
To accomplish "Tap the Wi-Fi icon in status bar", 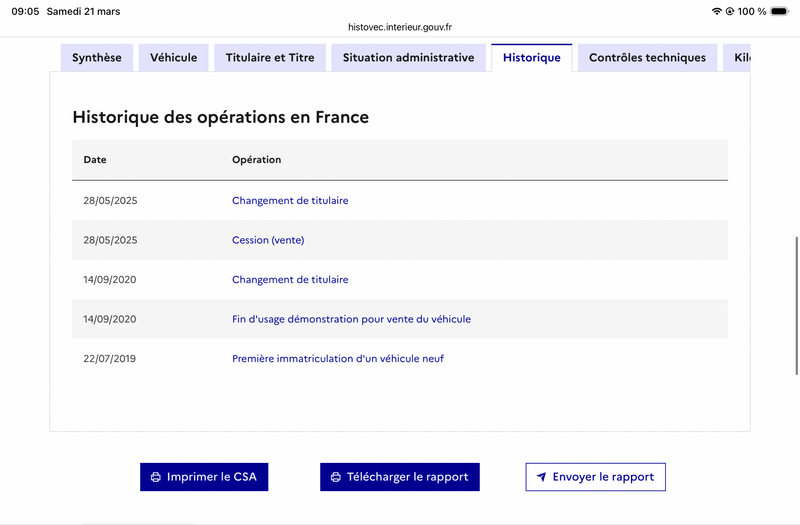I will pos(716,11).
